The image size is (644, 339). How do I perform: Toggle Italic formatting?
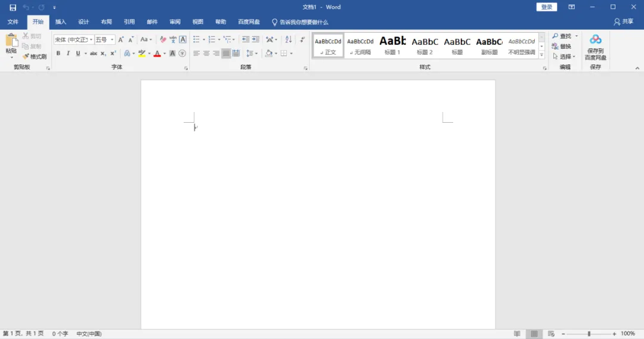(68, 54)
